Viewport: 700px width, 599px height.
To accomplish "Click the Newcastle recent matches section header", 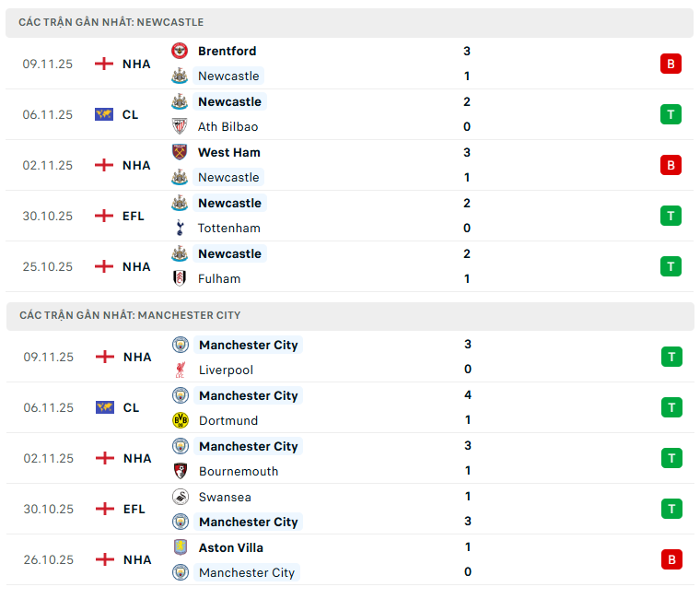I will [x=111, y=22].
